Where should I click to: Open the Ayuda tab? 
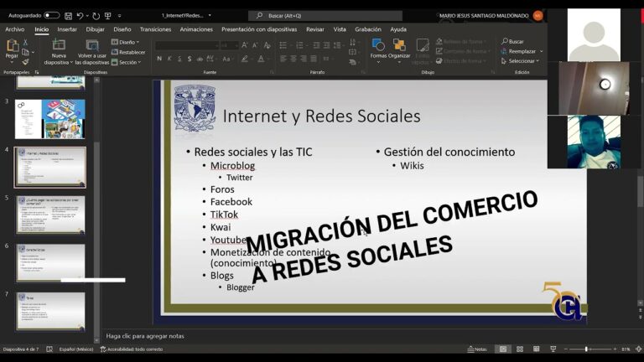pyautogui.click(x=398, y=29)
